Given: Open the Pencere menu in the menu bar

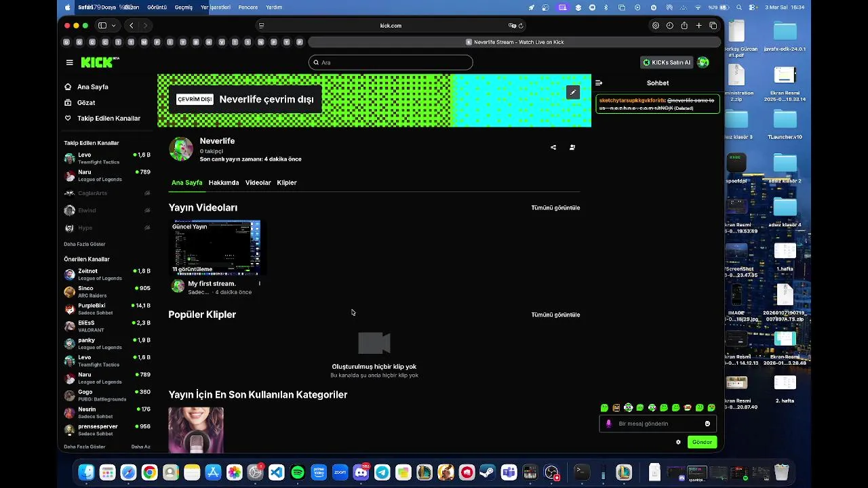Looking at the screenshot, I should pyautogui.click(x=248, y=7).
